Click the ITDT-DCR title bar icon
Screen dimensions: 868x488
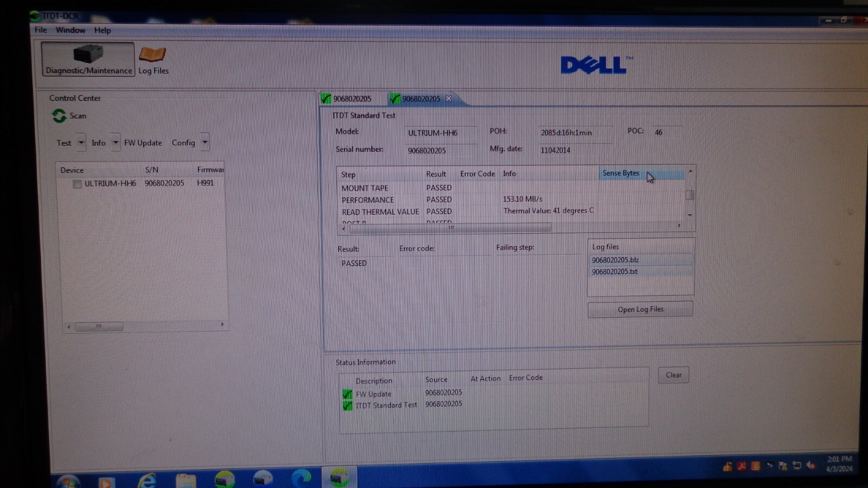(x=35, y=16)
